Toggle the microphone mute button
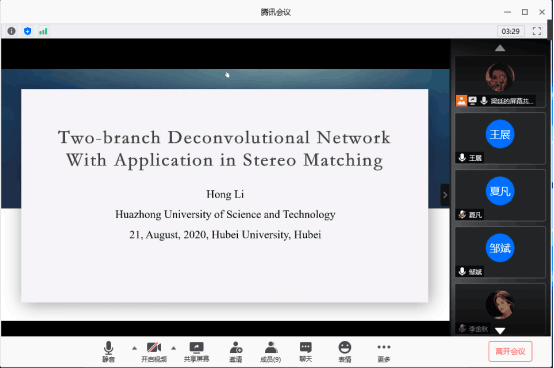The height and width of the screenshot is (368, 554). coord(108,352)
